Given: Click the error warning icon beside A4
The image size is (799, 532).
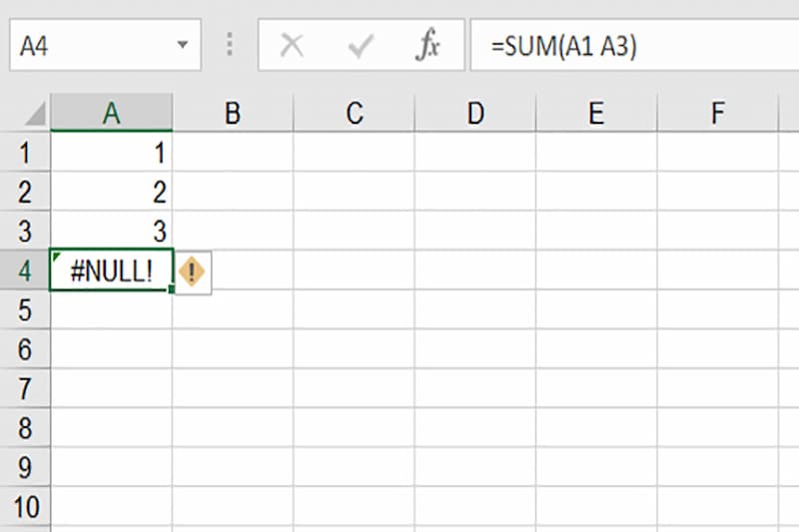Looking at the screenshot, I should click(x=192, y=271).
